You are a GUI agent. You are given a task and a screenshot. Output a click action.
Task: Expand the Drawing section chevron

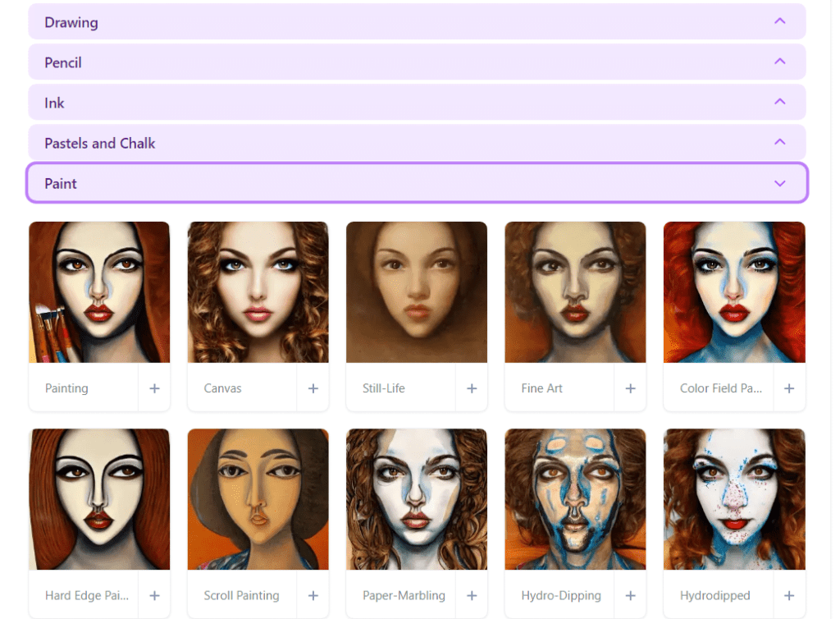coord(779,21)
